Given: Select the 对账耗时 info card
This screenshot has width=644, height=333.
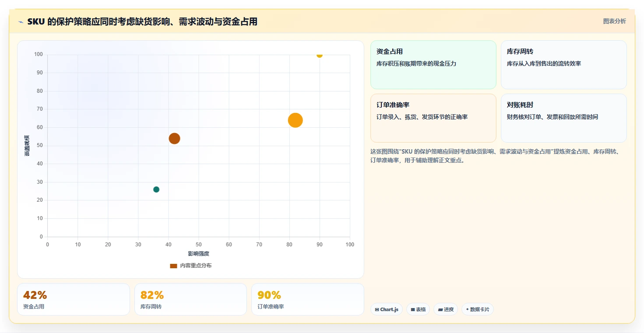Looking at the screenshot, I should 564,118.
